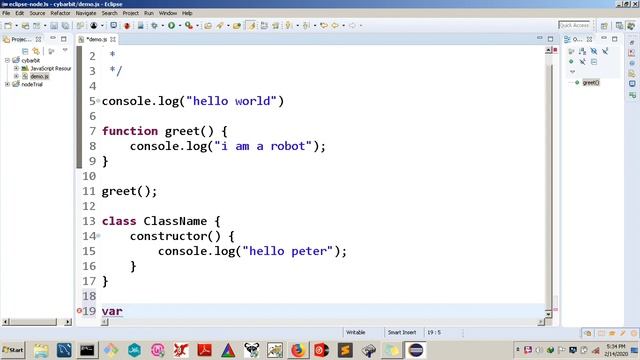Open the Window menu

pos(168,13)
